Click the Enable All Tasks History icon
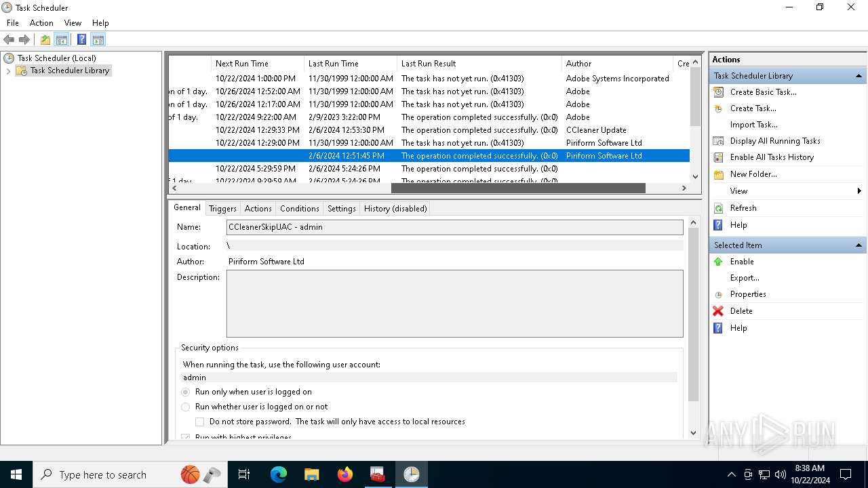The height and width of the screenshot is (488, 868). point(718,157)
